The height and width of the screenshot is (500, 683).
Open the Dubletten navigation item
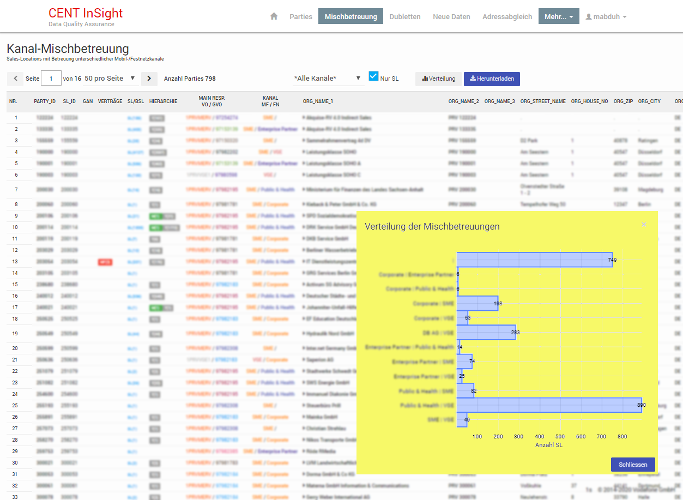[x=404, y=17]
